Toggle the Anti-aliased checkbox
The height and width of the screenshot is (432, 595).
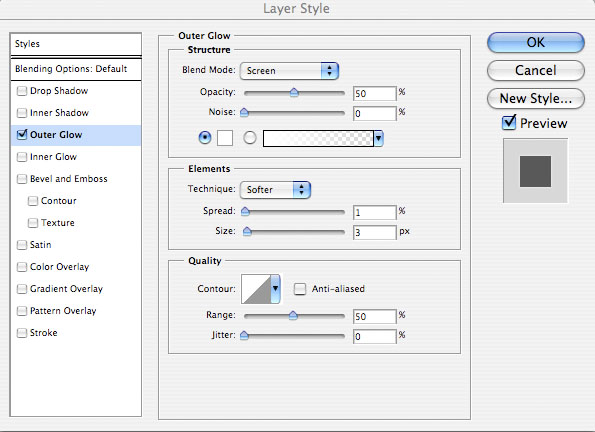tap(300, 289)
